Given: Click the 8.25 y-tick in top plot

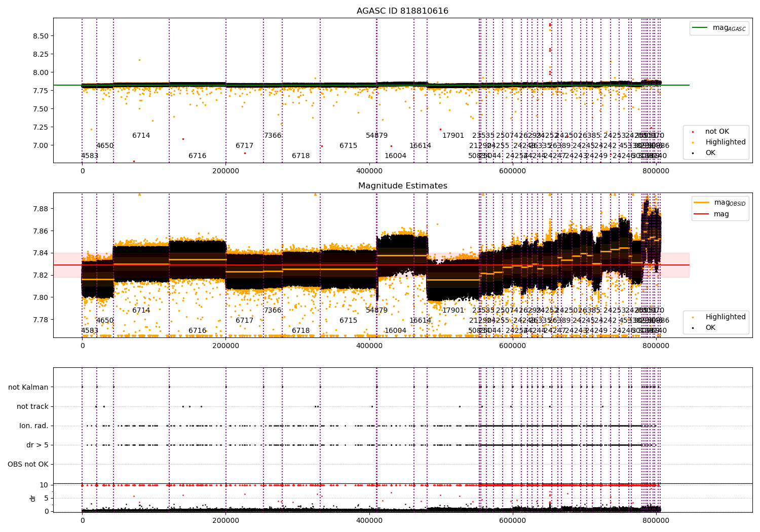Looking at the screenshot, I should (x=41, y=55).
